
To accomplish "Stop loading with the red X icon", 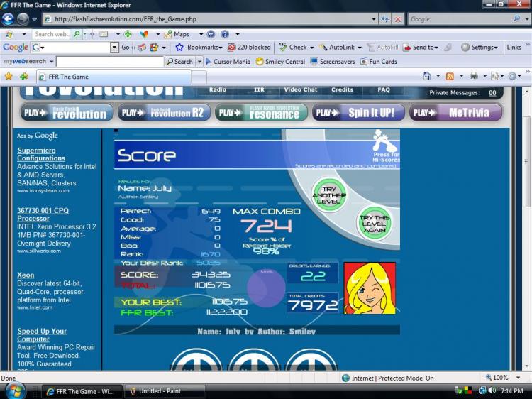I will 397,19.
